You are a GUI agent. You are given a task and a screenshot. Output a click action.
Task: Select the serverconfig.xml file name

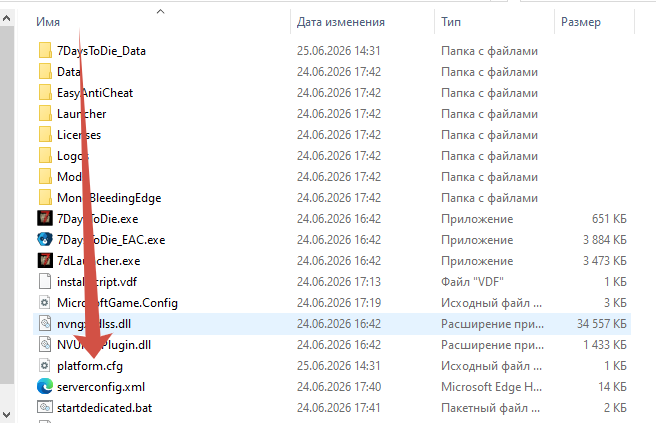[101, 387]
